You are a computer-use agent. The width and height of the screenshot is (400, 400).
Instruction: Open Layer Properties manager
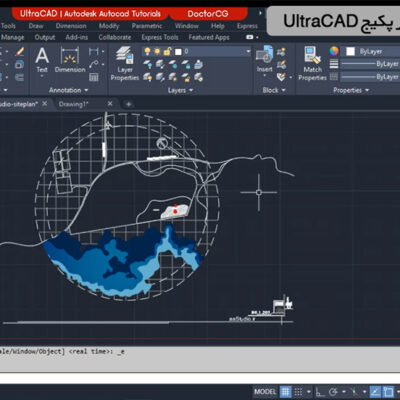point(125,63)
